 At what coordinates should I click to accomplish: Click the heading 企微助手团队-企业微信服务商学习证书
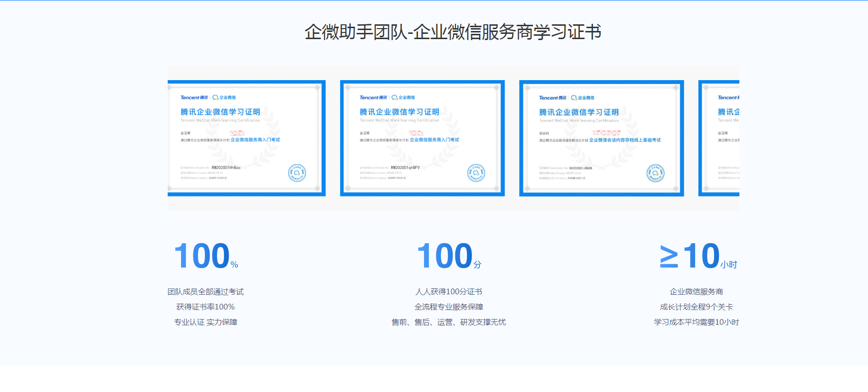coord(453,32)
